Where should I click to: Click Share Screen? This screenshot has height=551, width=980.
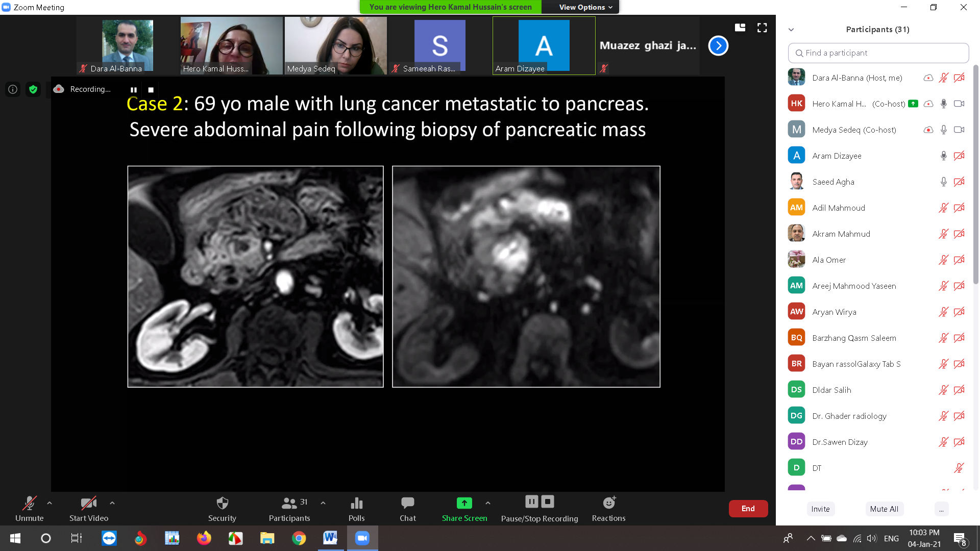tap(464, 509)
